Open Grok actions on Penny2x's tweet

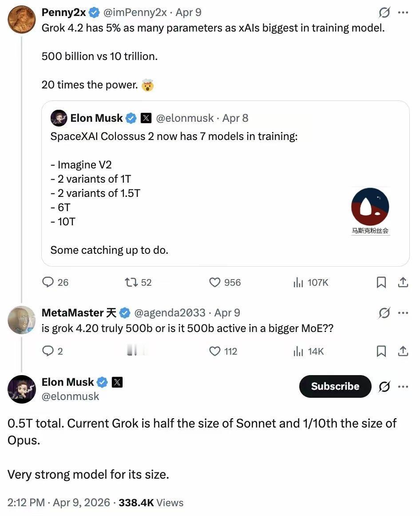384,13
